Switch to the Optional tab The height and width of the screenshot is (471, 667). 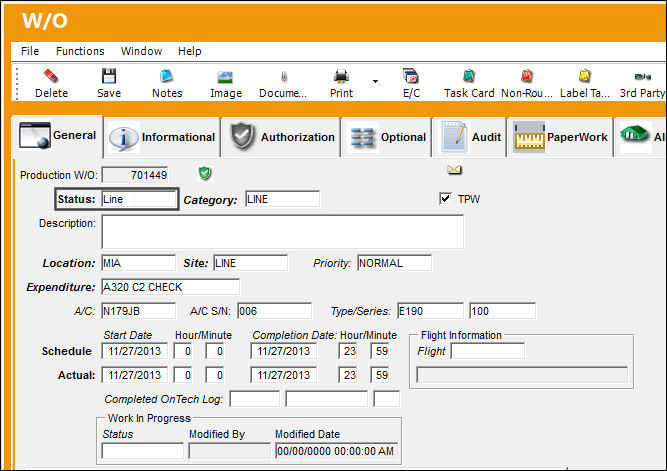[386, 137]
